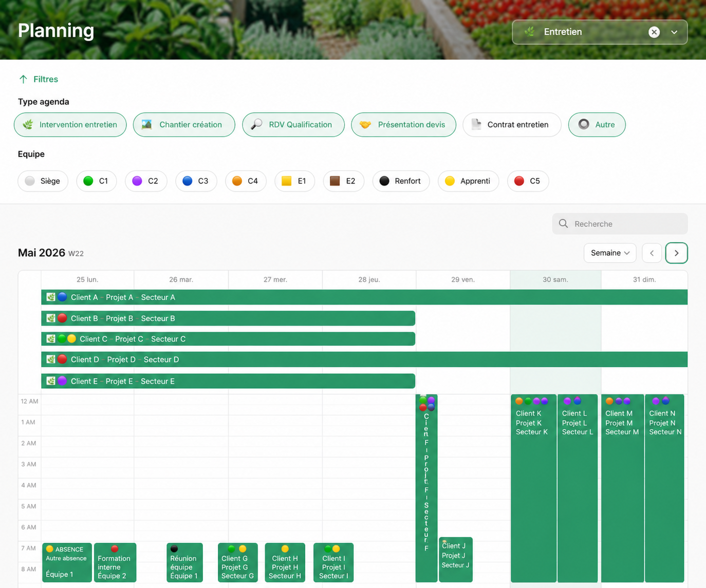Select the C4 team chip
706x588 pixels.
(246, 181)
